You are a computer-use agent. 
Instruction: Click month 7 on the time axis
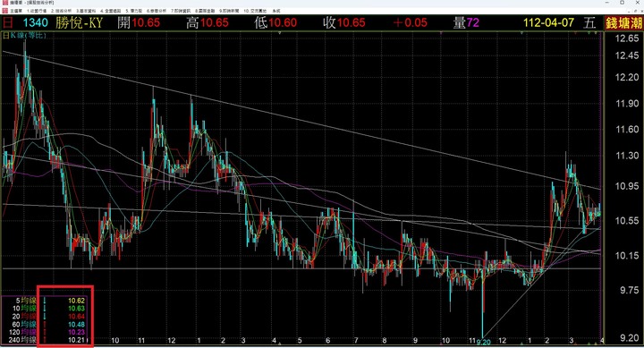(356, 341)
